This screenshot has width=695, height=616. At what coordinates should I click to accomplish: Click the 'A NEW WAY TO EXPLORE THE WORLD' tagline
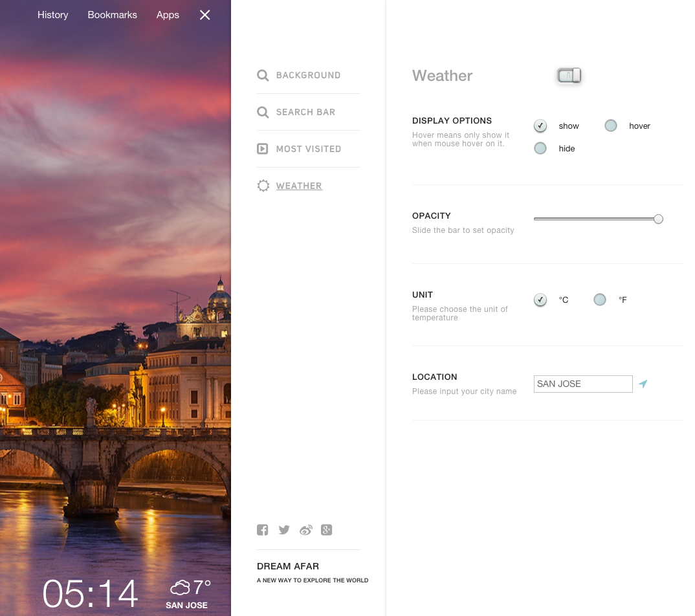313,580
